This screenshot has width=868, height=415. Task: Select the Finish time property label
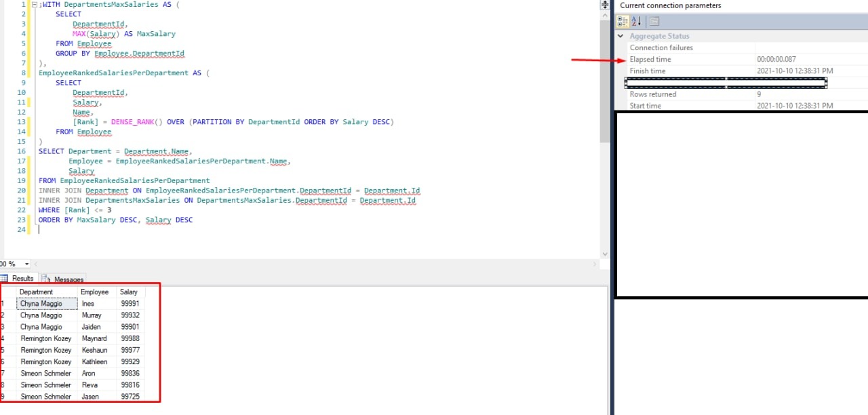[648, 71]
